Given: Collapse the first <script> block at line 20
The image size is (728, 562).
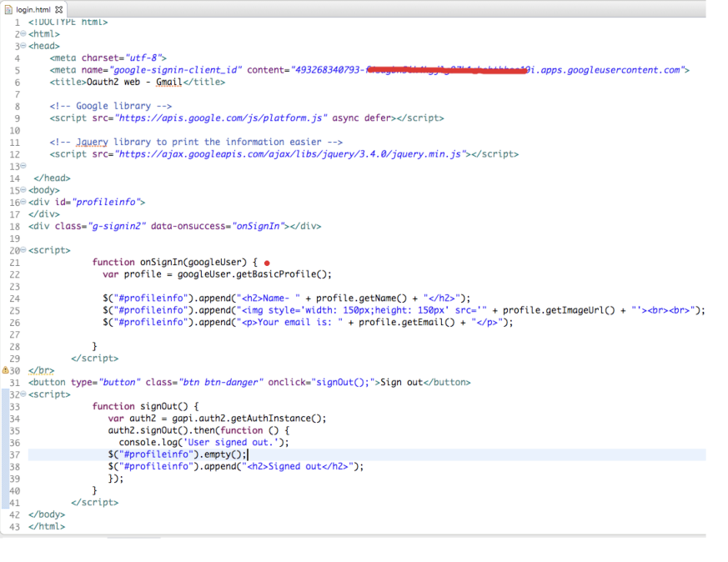Looking at the screenshot, I should coord(23,249).
